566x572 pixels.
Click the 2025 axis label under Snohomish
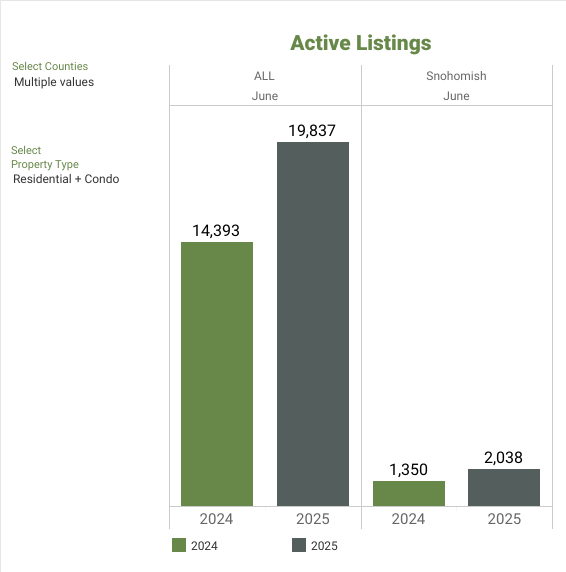coord(504,519)
